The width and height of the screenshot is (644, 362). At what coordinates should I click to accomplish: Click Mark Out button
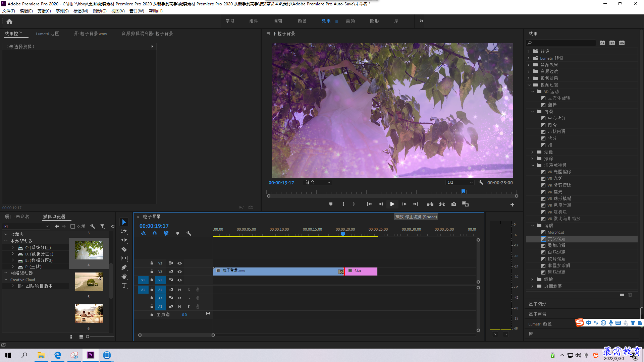click(x=354, y=204)
